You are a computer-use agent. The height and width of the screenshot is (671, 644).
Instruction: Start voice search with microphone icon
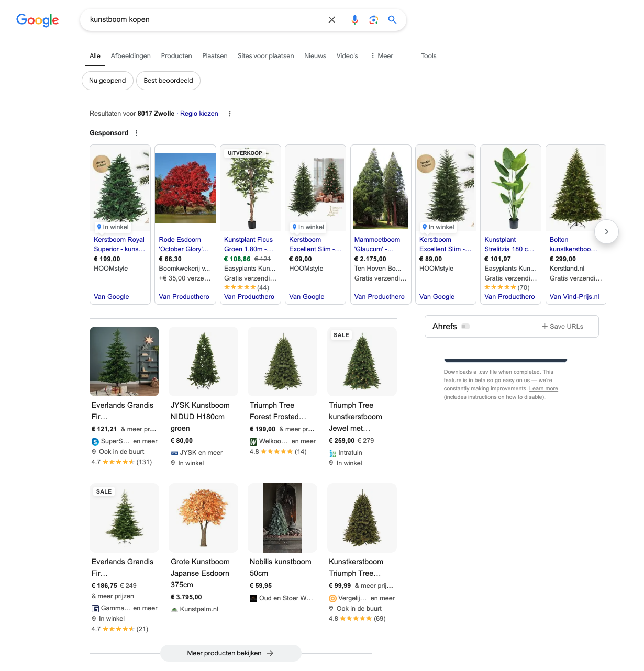point(354,20)
